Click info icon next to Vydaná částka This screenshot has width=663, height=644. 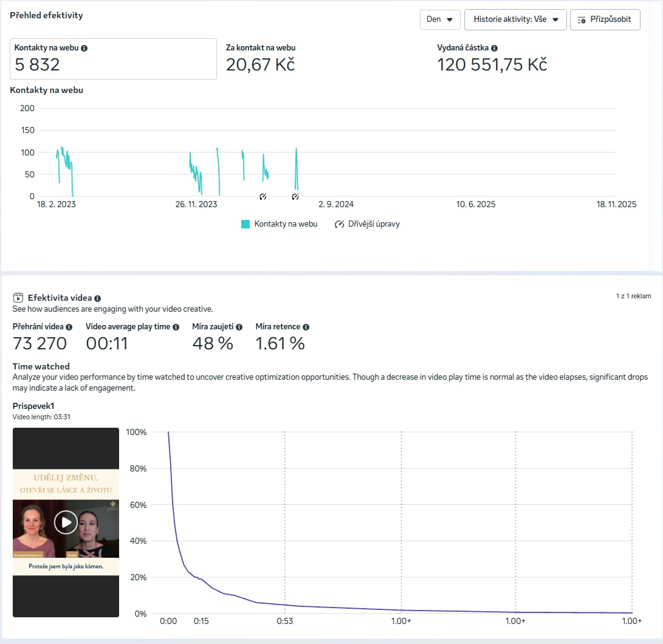pyautogui.click(x=495, y=48)
